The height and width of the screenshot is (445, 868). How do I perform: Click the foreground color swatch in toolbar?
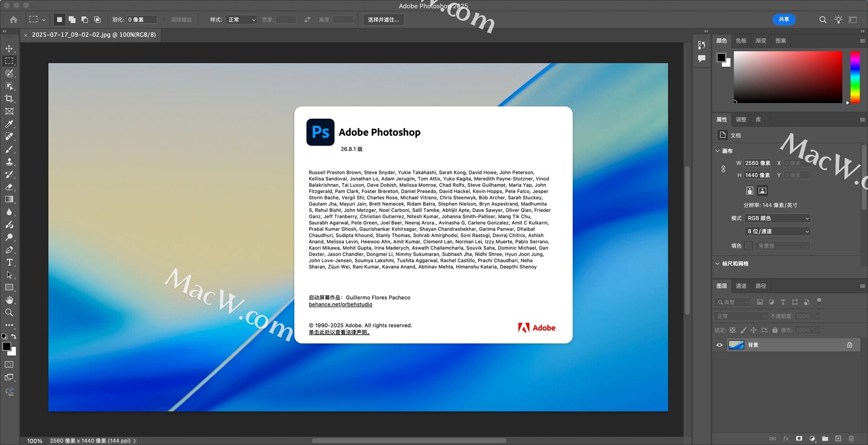6,346
